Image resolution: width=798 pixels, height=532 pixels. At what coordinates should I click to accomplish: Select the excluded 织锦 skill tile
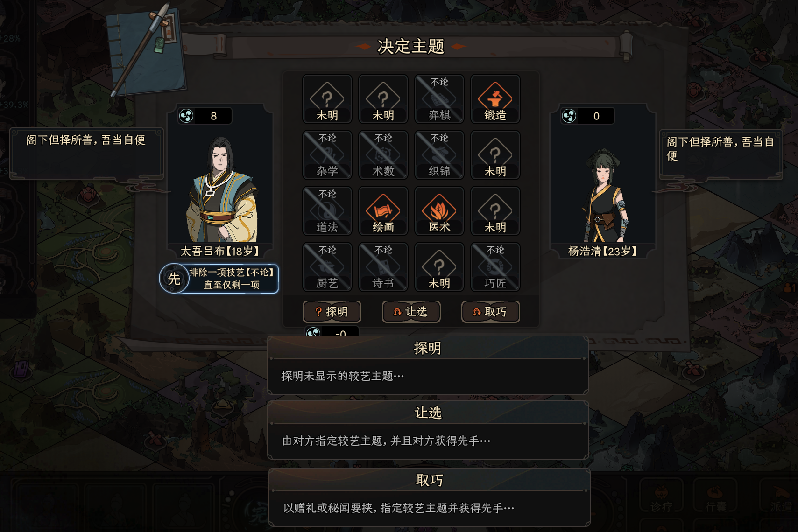pos(439,155)
